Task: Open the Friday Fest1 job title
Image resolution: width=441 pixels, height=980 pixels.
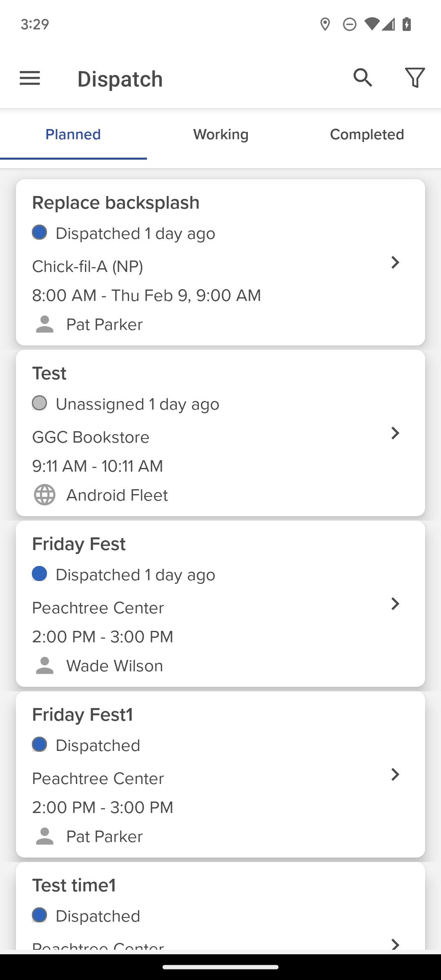Action: click(x=82, y=715)
